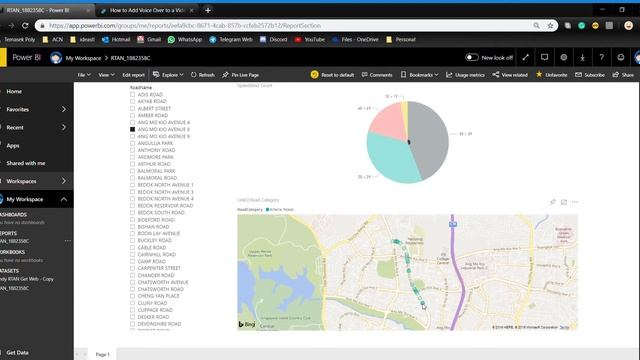The height and width of the screenshot is (360, 640).
Task: Open the View dropdown menu
Action: [107, 75]
